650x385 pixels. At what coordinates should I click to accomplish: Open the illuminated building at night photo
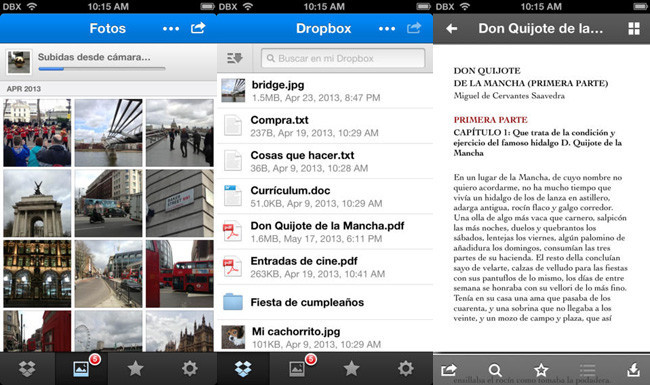(x=37, y=274)
